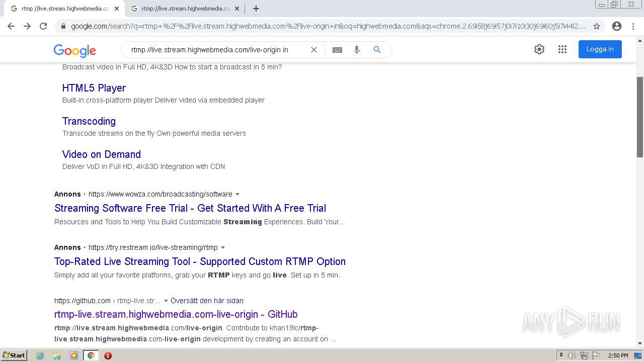
Task: Expand the restream.io ad dropdown arrow
Action: (x=223, y=247)
